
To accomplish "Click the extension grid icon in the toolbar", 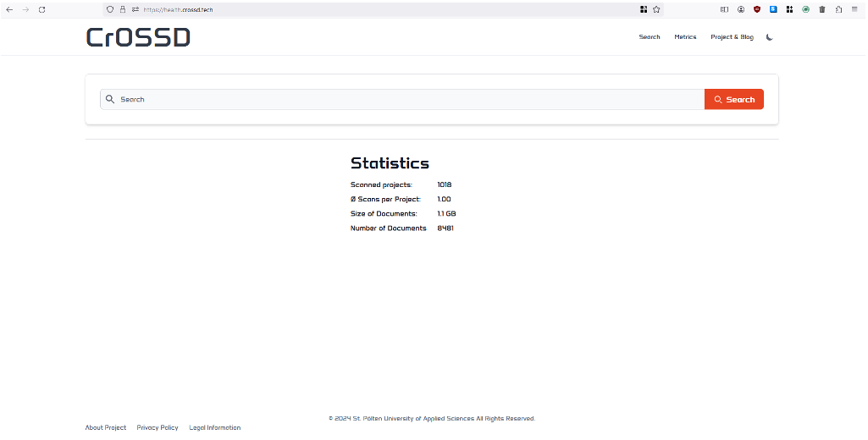I will 789,9.
